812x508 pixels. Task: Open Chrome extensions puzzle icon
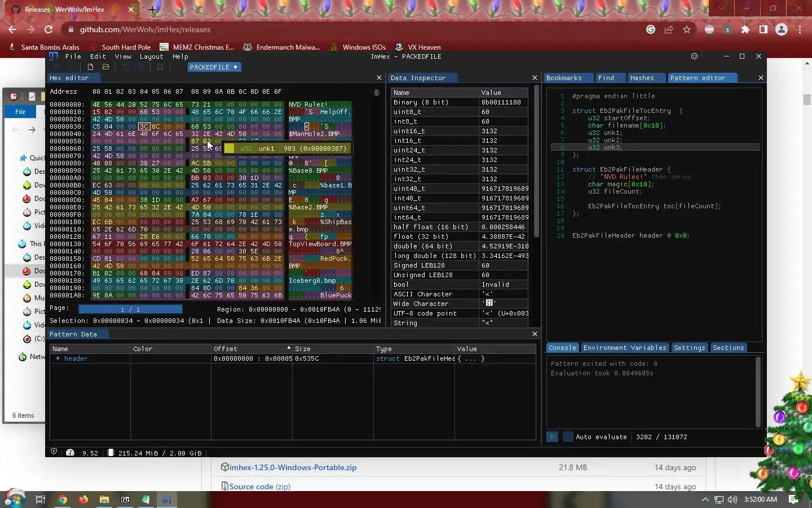coord(745,29)
